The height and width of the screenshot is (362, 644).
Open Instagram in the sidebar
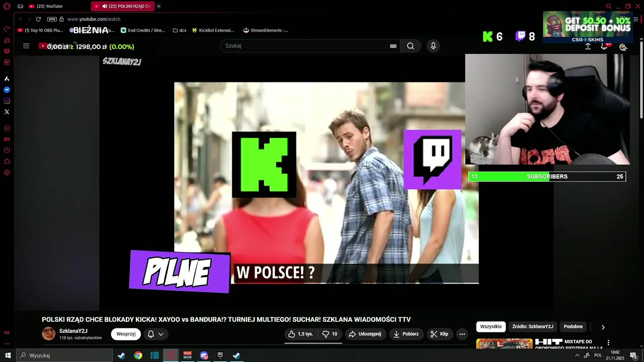click(7, 101)
